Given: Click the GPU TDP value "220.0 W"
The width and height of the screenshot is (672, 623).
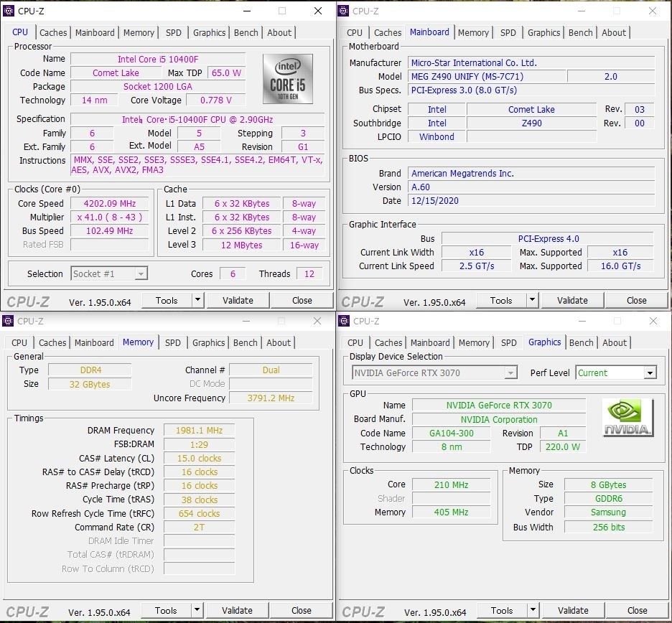Looking at the screenshot, I should (563, 447).
